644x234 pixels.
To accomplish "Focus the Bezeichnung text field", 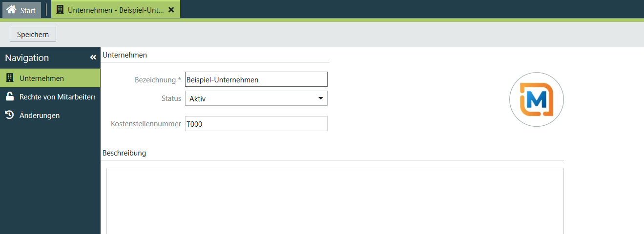I will coord(256,79).
